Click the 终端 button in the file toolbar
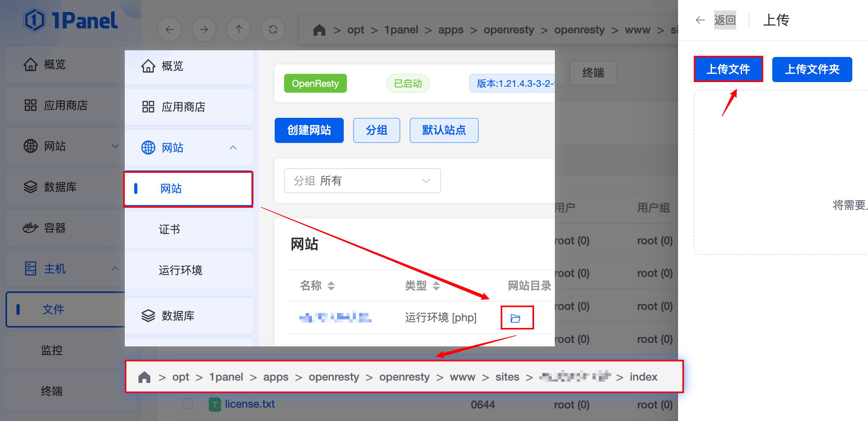The image size is (868, 421). point(593,73)
